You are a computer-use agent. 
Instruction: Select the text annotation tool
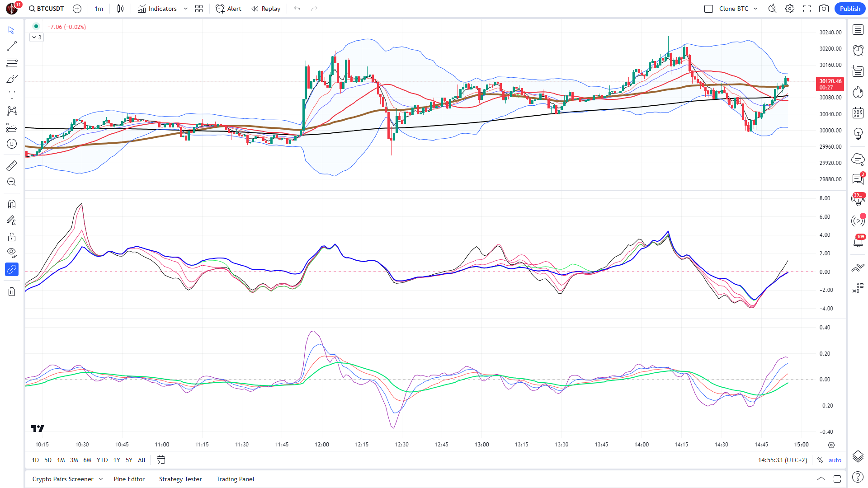(x=12, y=95)
